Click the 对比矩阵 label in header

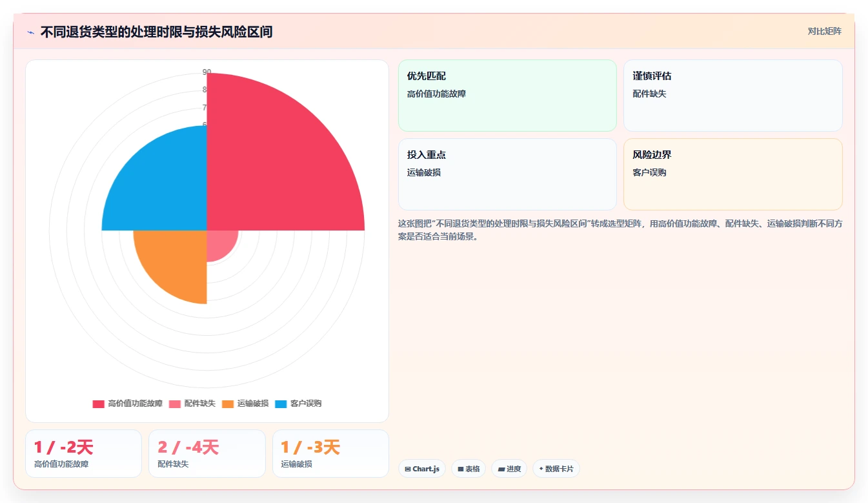(824, 31)
